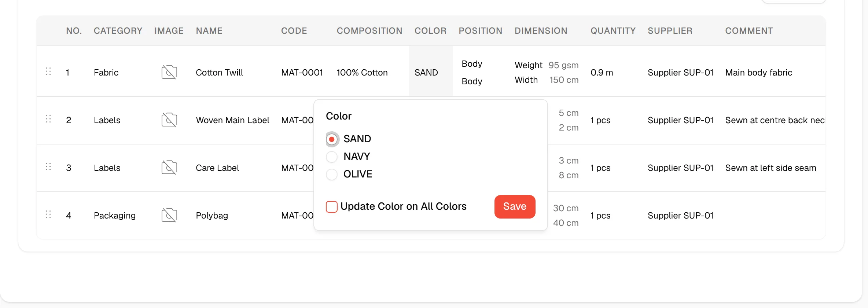This screenshot has height=308, width=868.
Task: Click Supplier SUP-01 in the Polybag row
Action: 681,216
